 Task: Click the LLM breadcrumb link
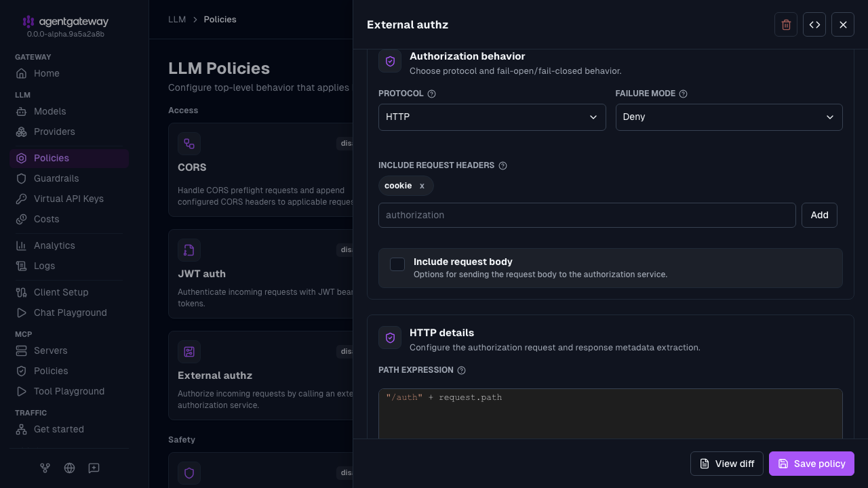[177, 20]
